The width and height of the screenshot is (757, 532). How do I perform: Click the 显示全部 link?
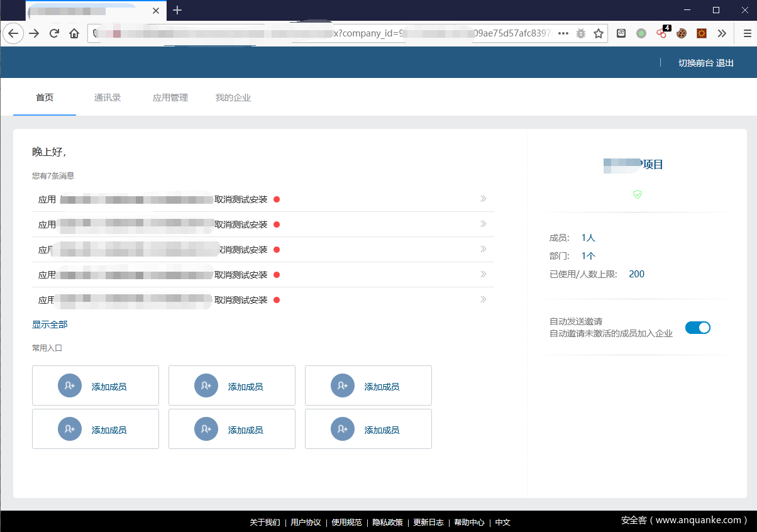pos(50,324)
